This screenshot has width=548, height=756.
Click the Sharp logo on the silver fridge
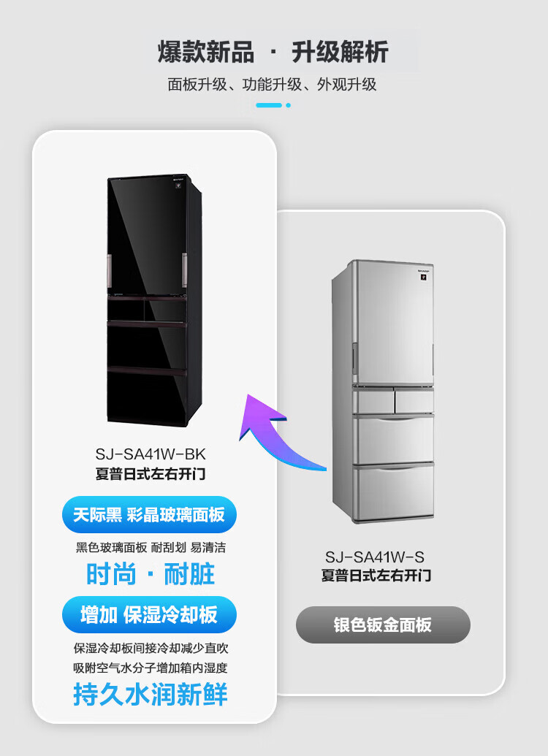pyautogui.click(x=424, y=274)
